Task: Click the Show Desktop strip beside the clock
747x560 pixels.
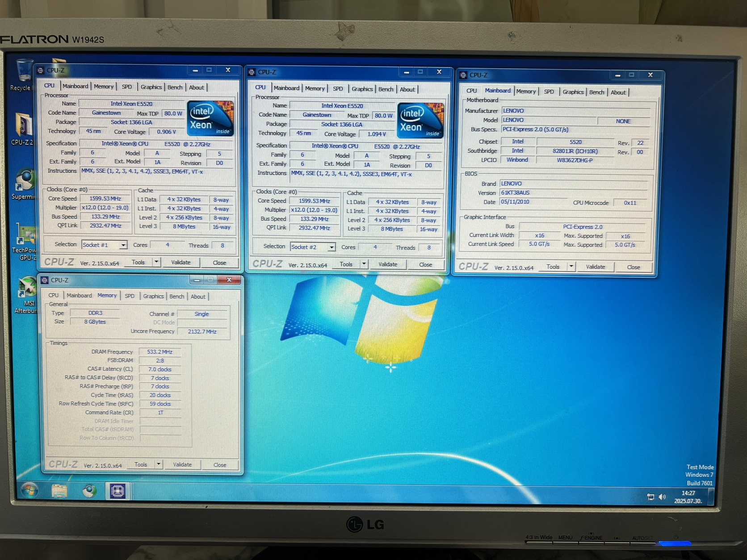Action: coord(711,497)
